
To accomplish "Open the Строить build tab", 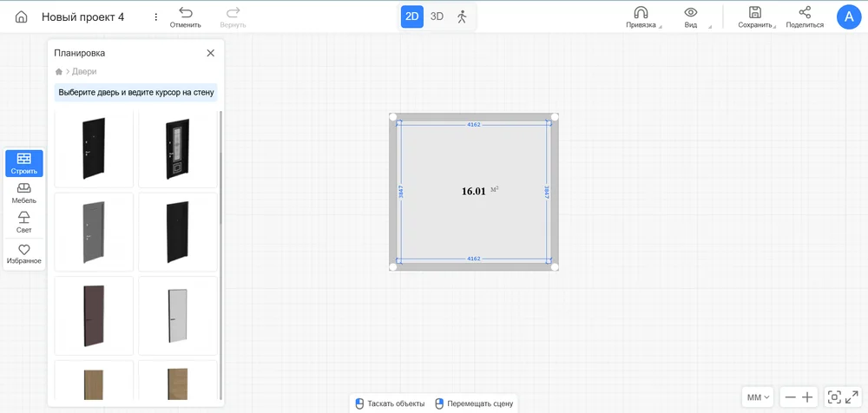I will (24, 163).
